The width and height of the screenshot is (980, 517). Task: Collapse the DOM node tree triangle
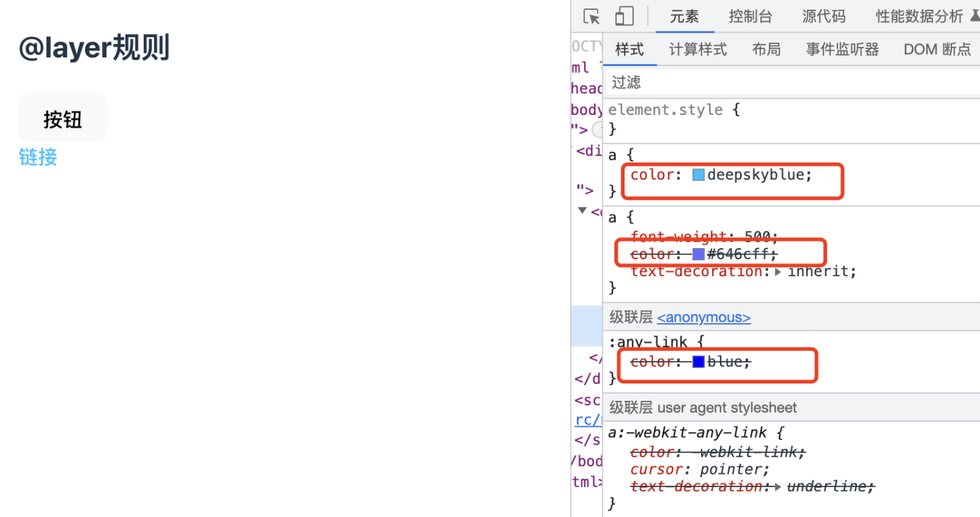[x=583, y=210]
